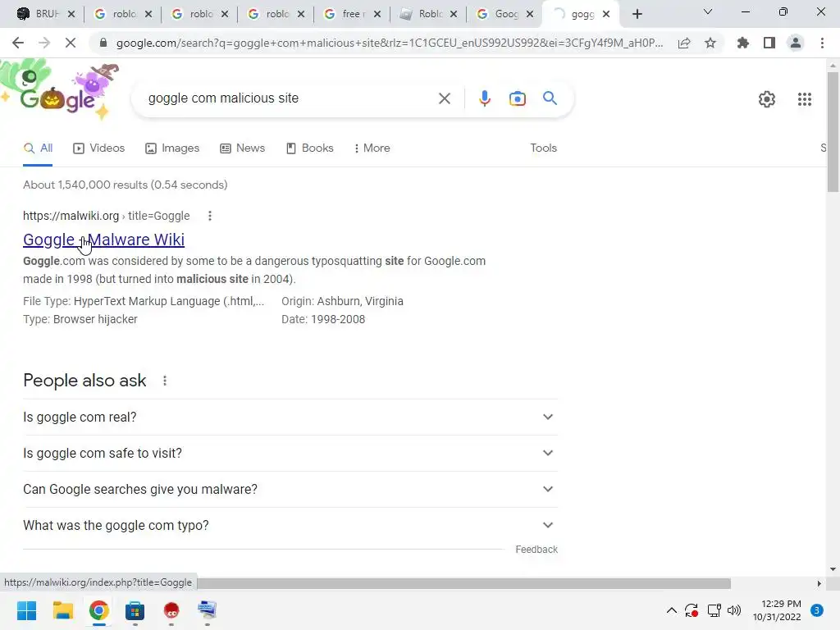Share this page icon in address bar

[x=684, y=43]
